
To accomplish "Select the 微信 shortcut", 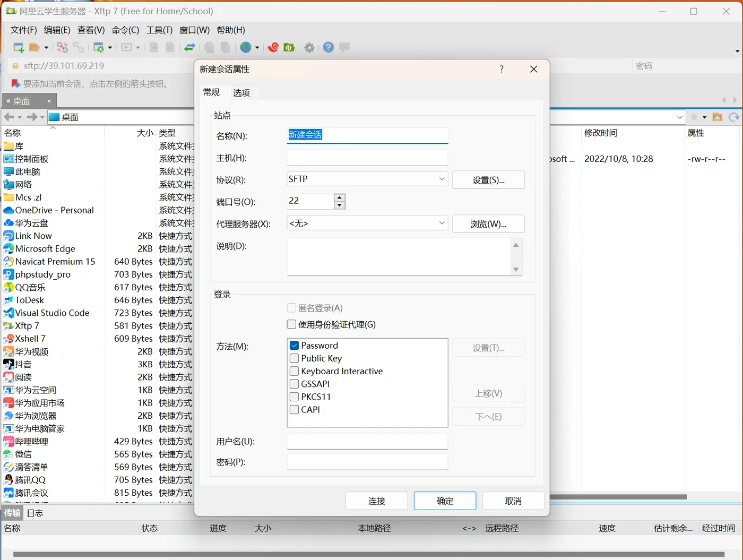I will click(18, 454).
